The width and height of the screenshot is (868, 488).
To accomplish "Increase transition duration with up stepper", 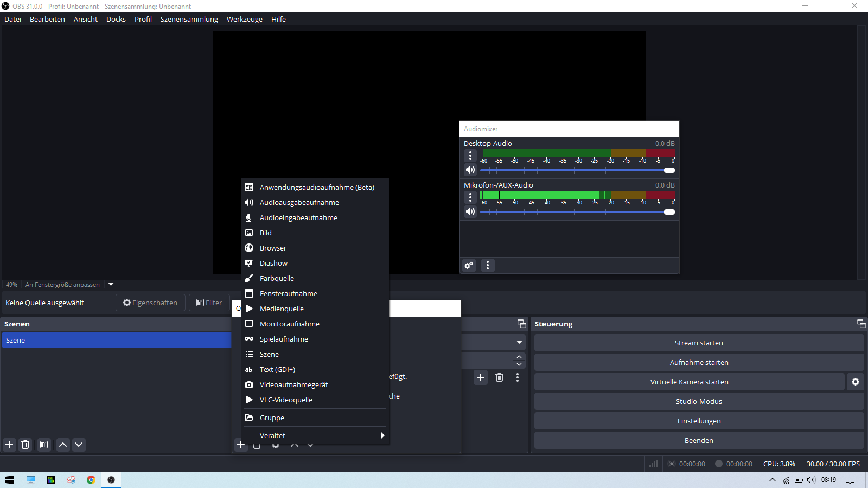I will coord(519,357).
